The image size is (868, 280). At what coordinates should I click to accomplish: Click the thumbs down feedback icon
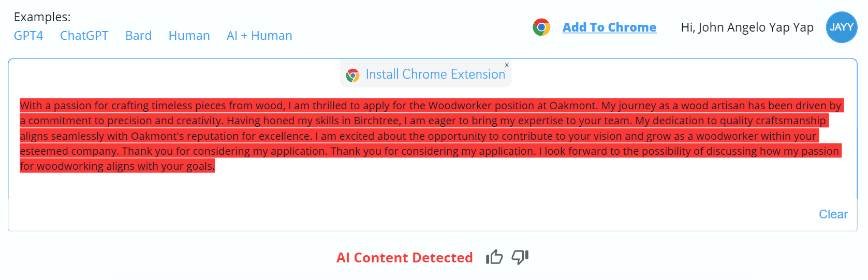(520, 257)
